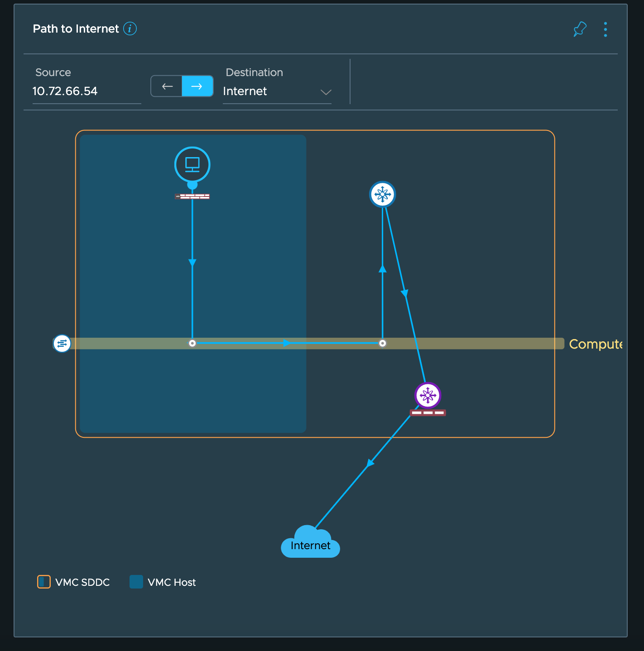This screenshot has width=644, height=651.
Task: Click the info icon beside Path to Internet
Action: (130, 29)
